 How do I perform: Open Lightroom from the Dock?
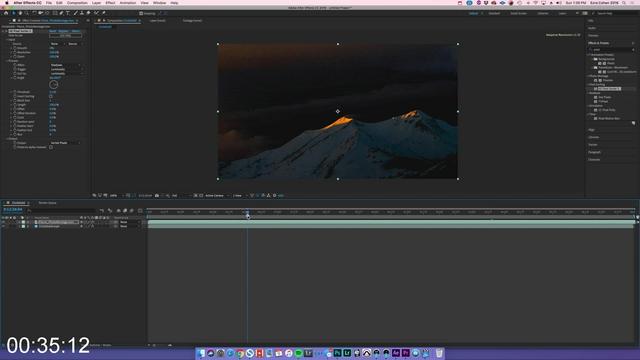click(x=347, y=353)
